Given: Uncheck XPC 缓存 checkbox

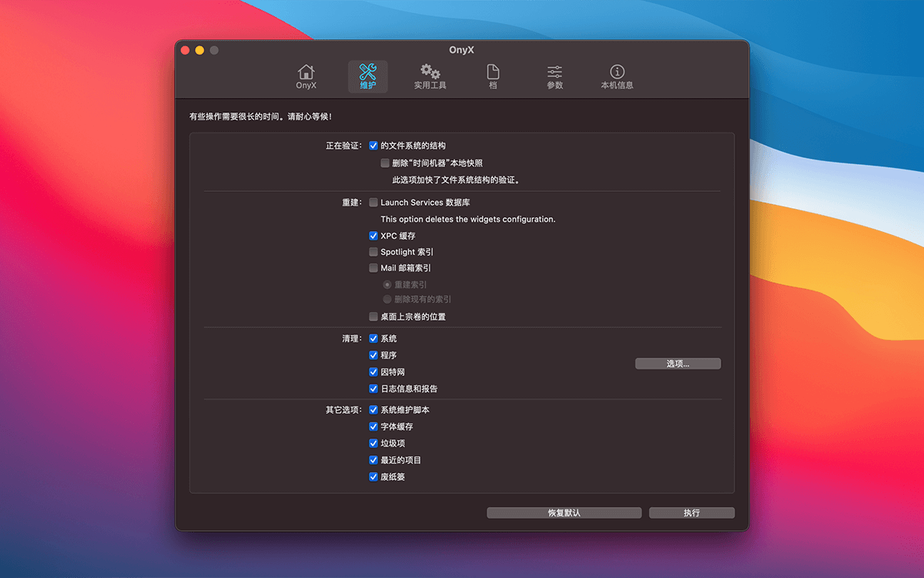Looking at the screenshot, I should coord(373,236).
